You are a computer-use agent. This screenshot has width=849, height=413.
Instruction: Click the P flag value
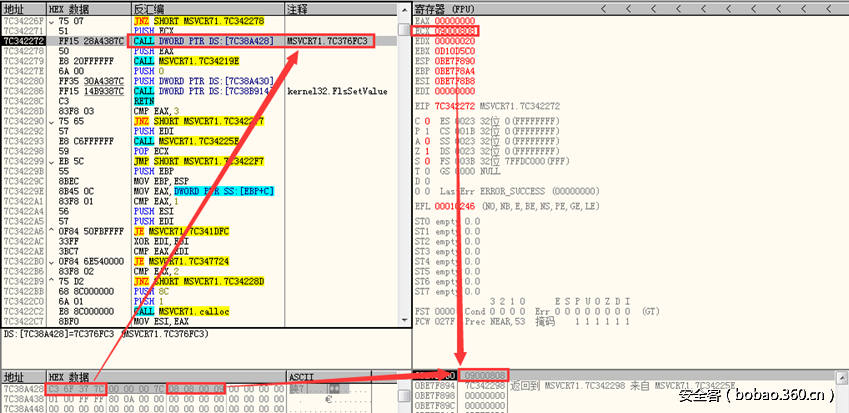point(426,131)
